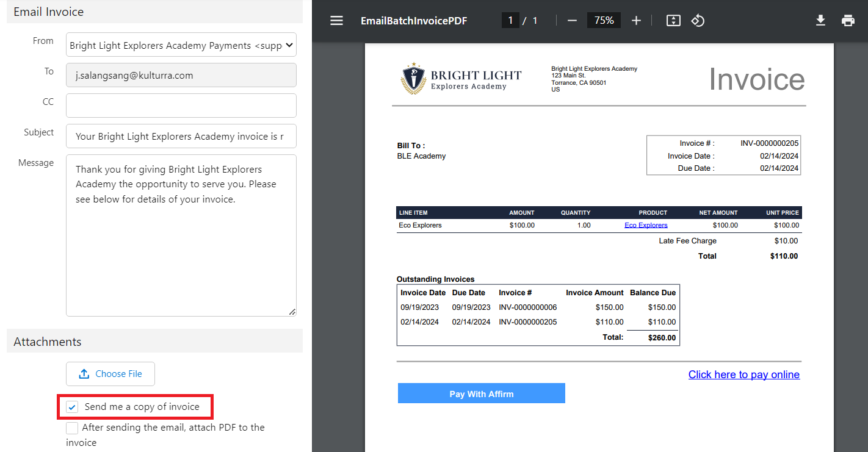
Task: Click the Invoice Amount column header
Action: tap(595, 293)
